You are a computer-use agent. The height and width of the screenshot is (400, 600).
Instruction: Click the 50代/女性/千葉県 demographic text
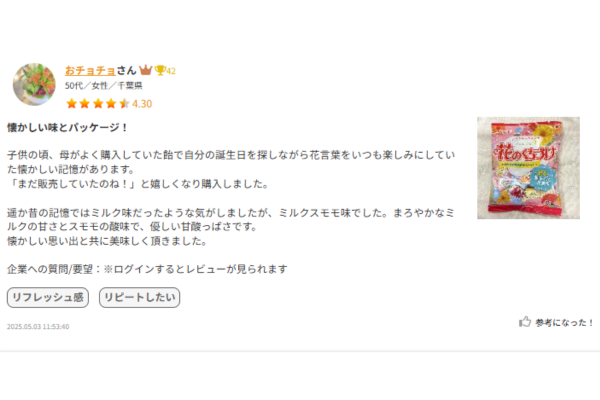pos(103,85)
